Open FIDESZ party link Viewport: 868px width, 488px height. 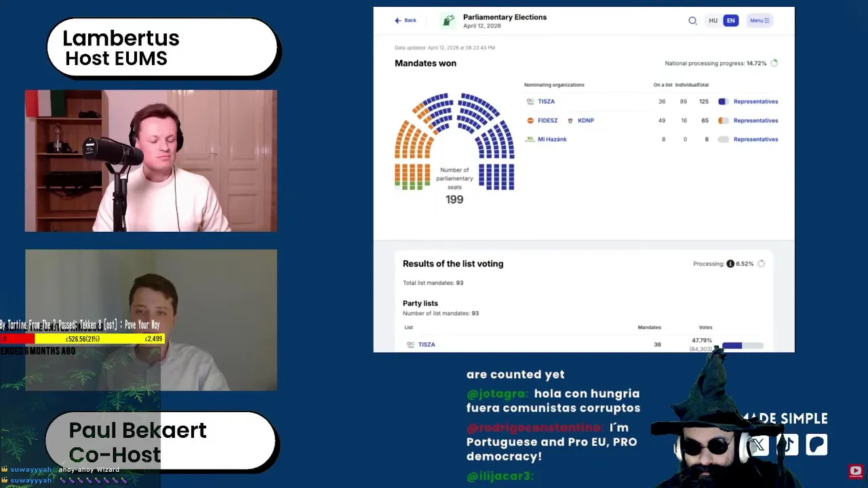click(548, 121)
